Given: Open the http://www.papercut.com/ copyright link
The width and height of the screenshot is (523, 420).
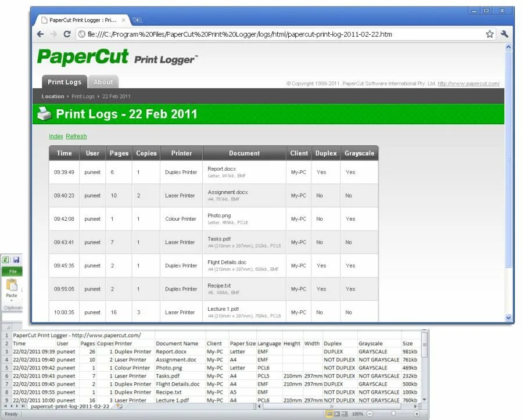Looking at the screenshot, I should pos(468,84).
